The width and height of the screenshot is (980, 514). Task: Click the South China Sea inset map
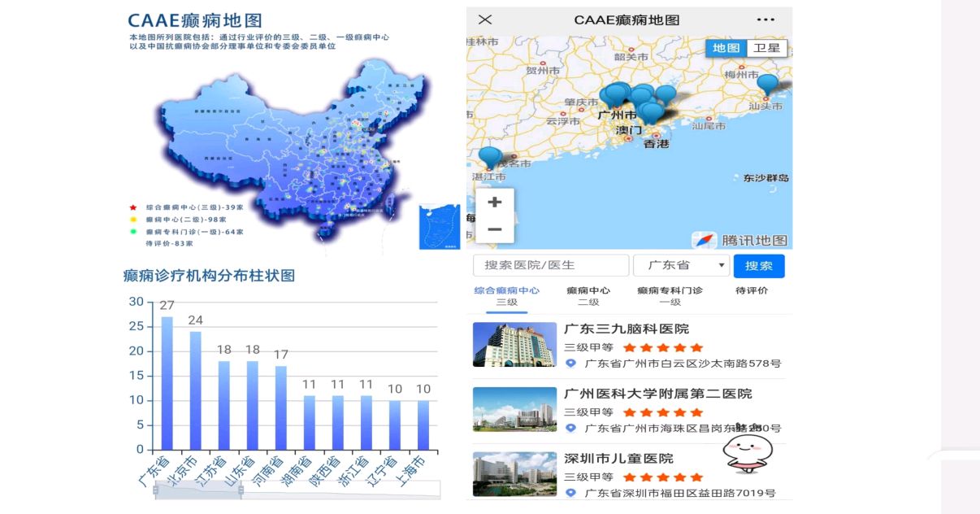point(439,227)
